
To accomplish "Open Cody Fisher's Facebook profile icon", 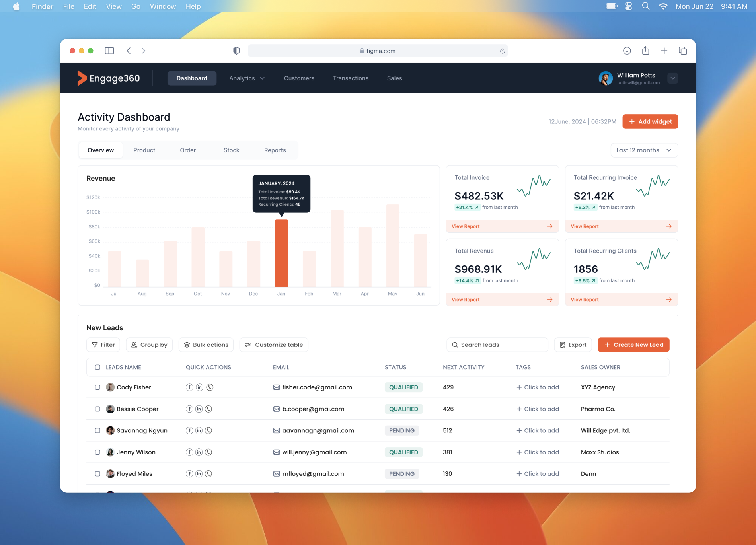I will click(x=189, y=387).
